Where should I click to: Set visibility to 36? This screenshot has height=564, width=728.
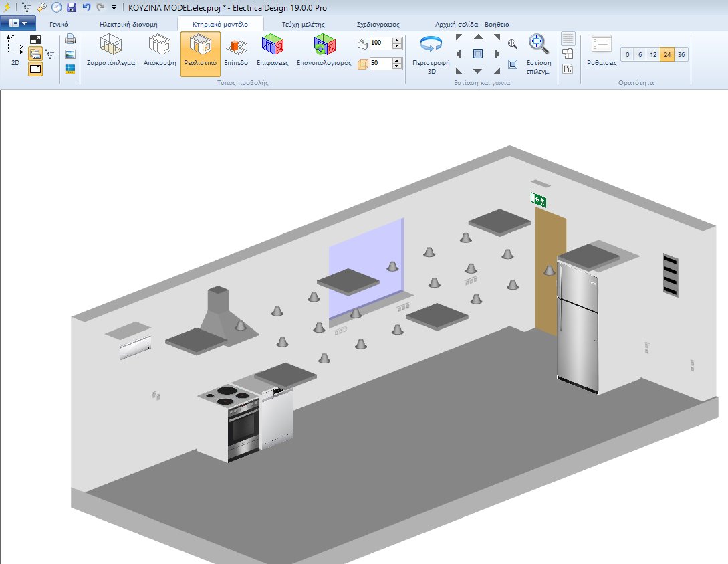[x=681, y=55]
